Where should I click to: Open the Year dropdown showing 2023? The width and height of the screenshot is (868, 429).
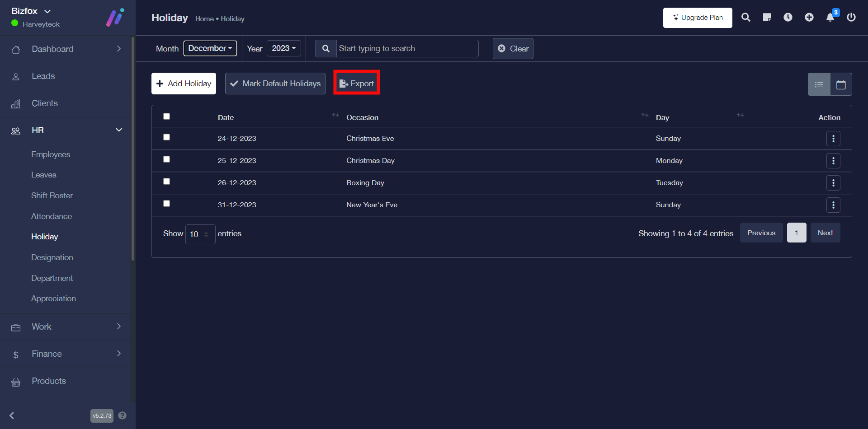click(283, 48)
